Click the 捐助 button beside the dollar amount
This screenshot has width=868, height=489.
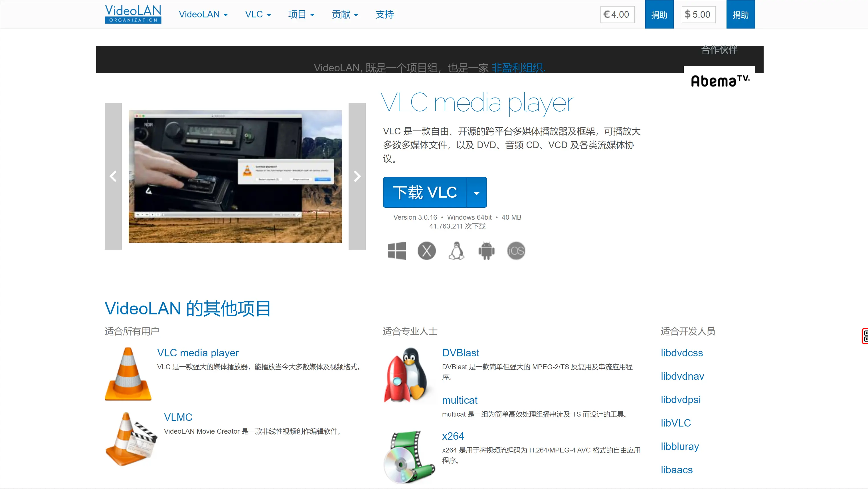click(740, 15)
